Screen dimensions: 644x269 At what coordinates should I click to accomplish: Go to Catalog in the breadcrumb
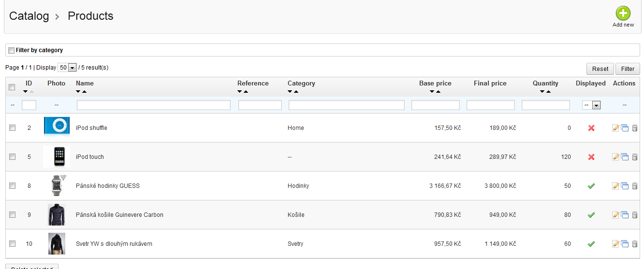coord(29,16)
